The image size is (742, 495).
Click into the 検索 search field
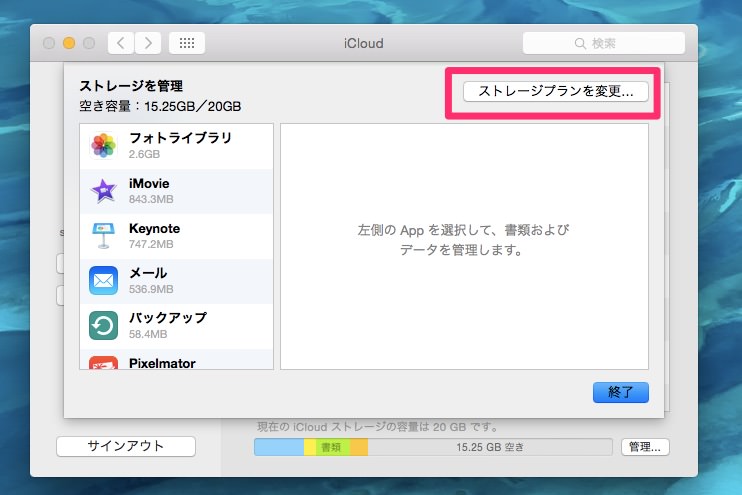point(603,43)
